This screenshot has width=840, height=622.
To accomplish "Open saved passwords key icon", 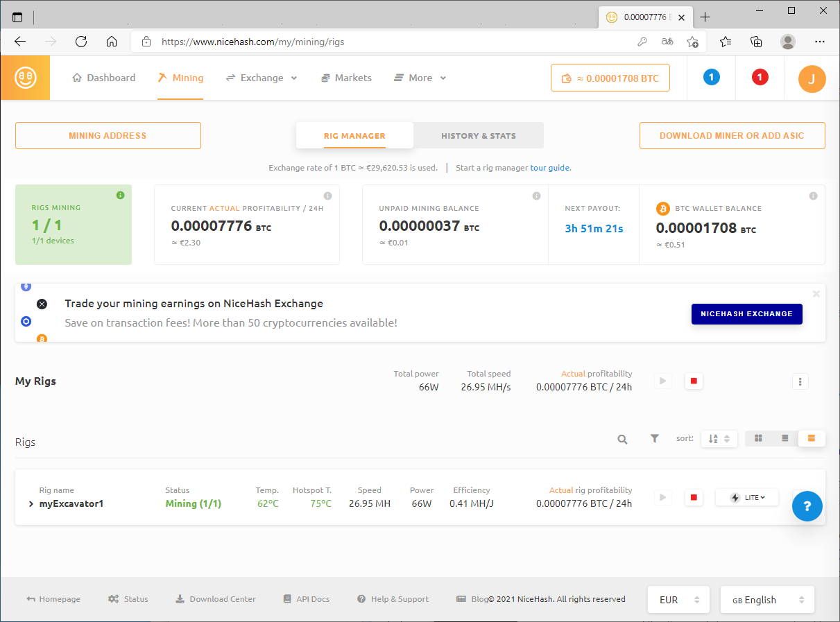I will point(642,42).
